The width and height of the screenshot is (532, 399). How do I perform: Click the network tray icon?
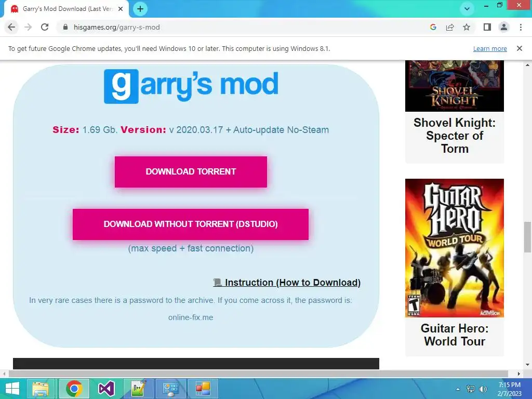pyautogui.click(x=471, y=389)
